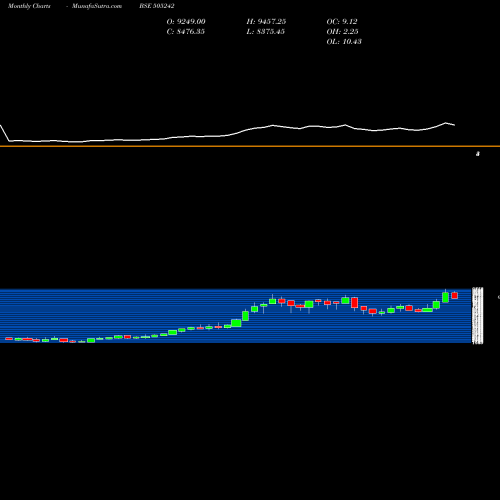The height and width of the screenshot is (500, 500).
Task: Click the open value "O: 9249.00"
Action: (186, 21)
